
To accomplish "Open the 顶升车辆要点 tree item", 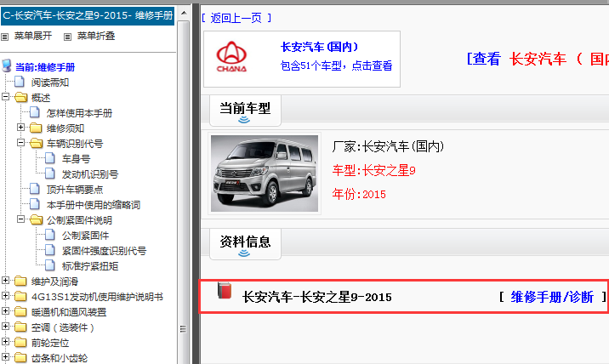I will (x=75, y=190).
